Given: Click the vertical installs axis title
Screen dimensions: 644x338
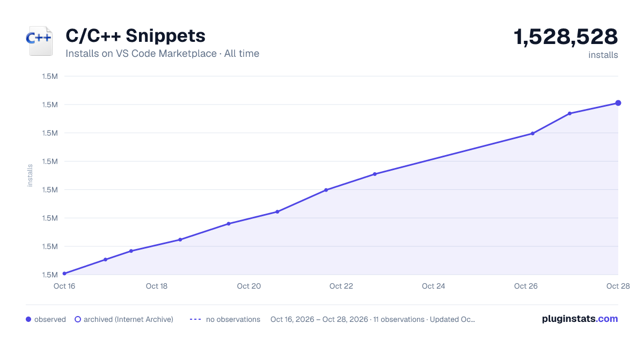Looking at the screenshot, I should point(30,175).
